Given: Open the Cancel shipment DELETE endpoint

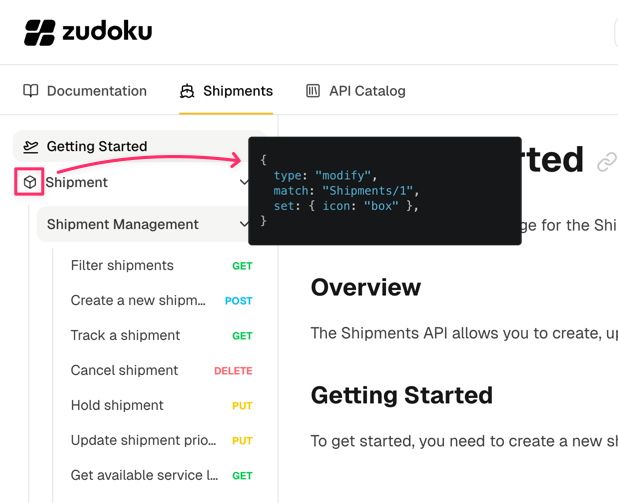Looking at the screenshot, I should tap(124, 371).
